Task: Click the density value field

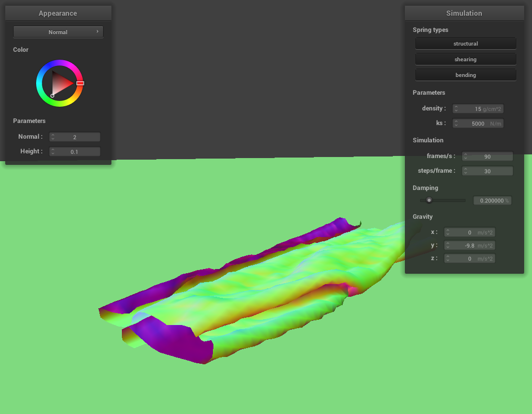Action: 478,108
